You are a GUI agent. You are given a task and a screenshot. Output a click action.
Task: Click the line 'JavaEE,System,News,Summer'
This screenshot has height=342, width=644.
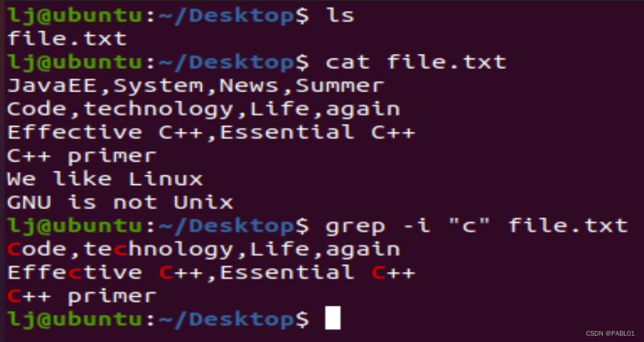(x=196, y=86)
